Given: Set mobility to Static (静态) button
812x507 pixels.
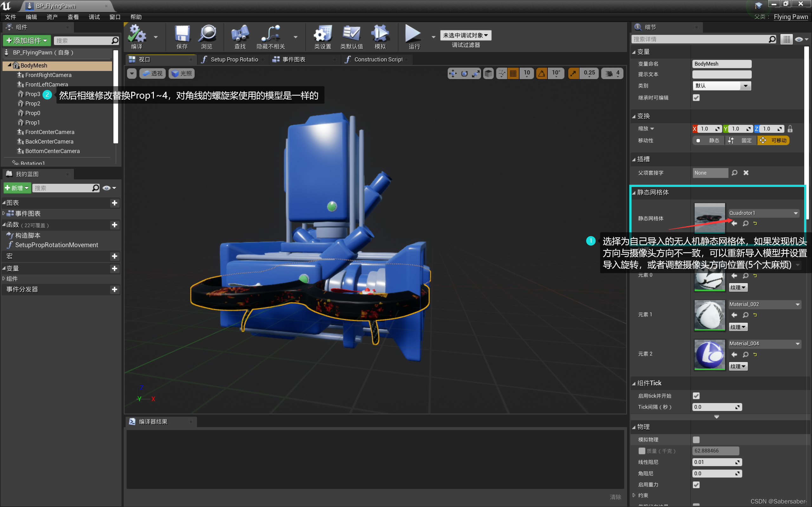Looking at the screenshot, I should click(709, 140).
